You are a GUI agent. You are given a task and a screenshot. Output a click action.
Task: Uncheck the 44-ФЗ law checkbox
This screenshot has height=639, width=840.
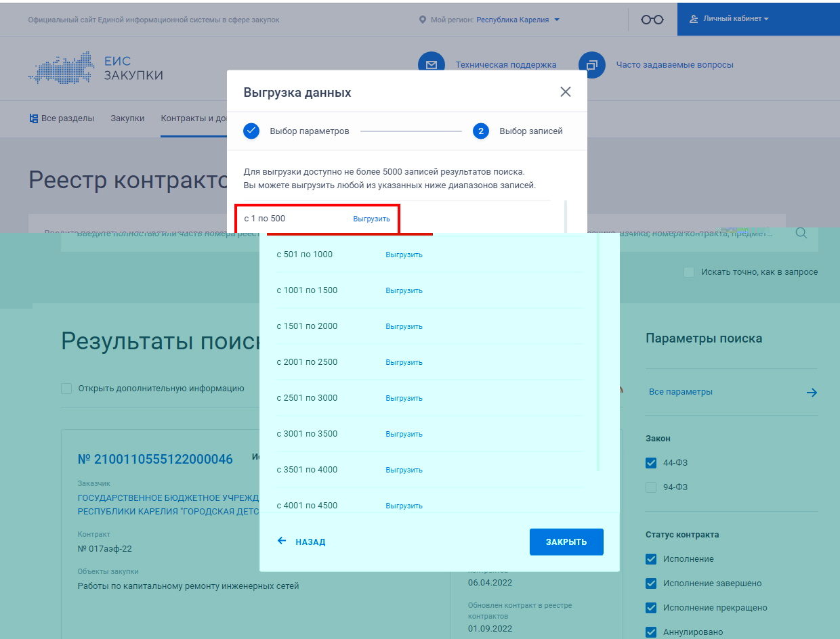tap(652, 463)
